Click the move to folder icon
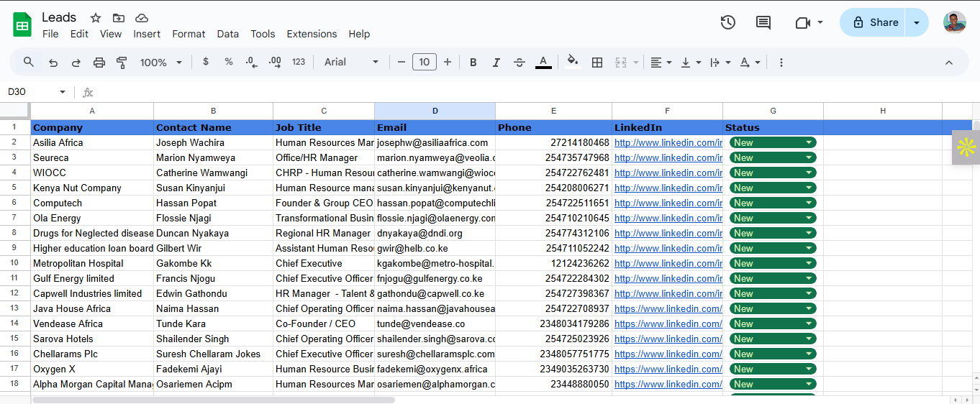 click(x=119, y=18)
